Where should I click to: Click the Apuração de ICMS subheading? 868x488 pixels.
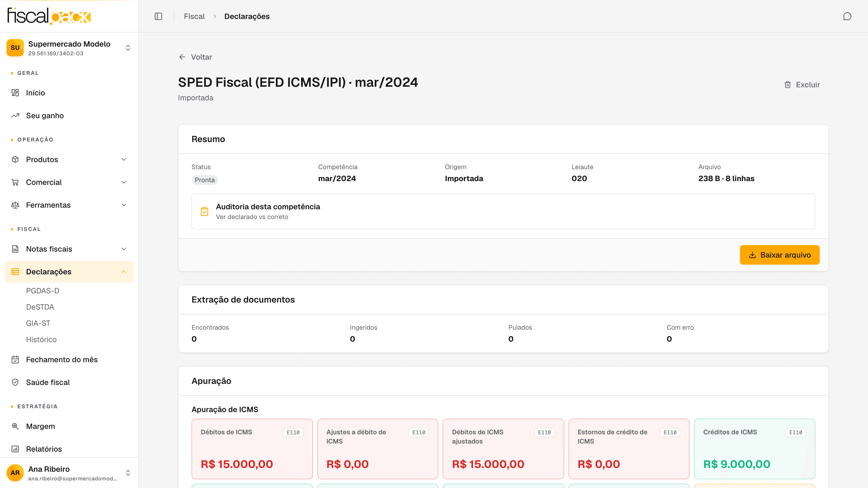[x=225, y=409]
